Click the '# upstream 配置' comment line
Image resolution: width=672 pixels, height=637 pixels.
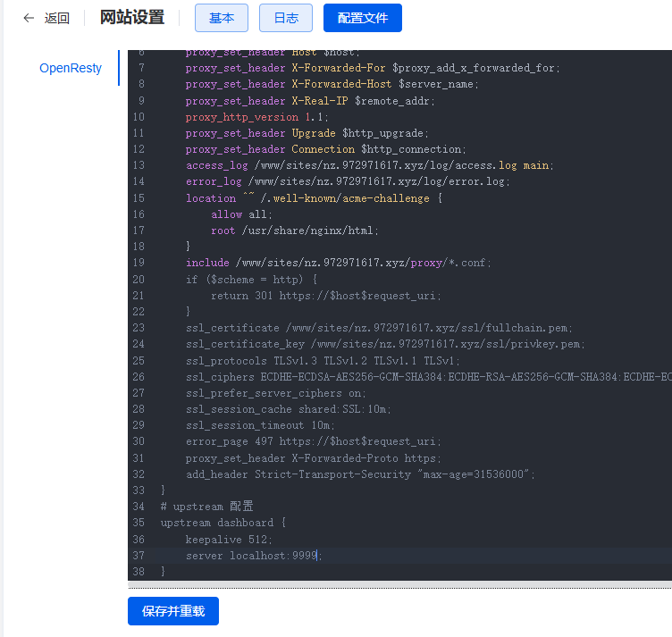(x=206, y=507)
